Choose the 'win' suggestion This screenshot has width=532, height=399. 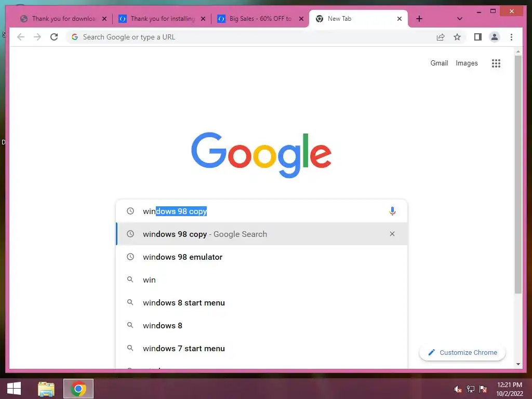pyautogui.click(x=262, y=280)
